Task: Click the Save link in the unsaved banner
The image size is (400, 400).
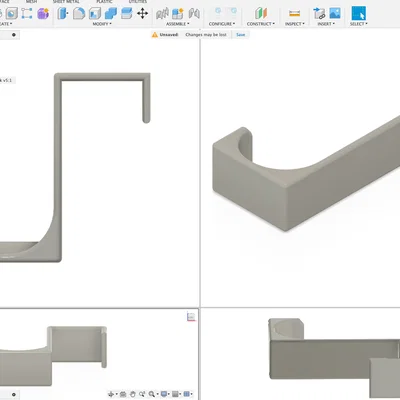Action: point(240,35)
